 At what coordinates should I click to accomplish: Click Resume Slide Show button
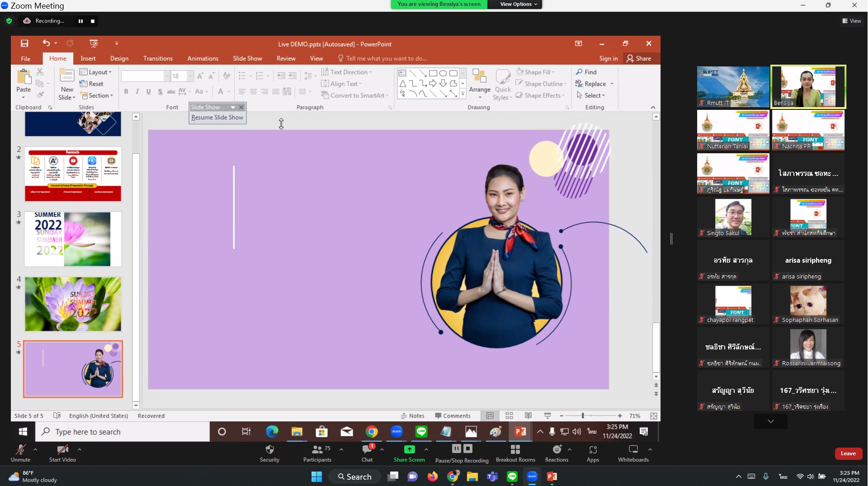point(217,117)
